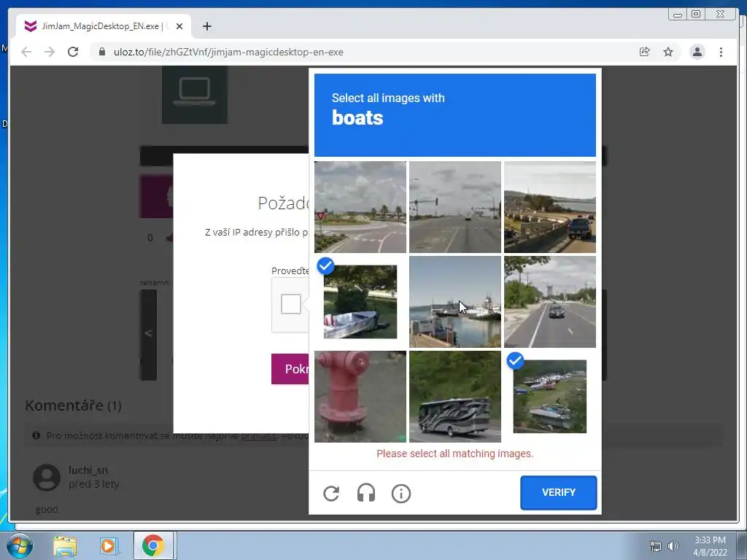Viewport: 747px width, 560px height.
Task: Select the JimJam_MagicDesktop_EN.exe tab
Action: pos(104,26)
